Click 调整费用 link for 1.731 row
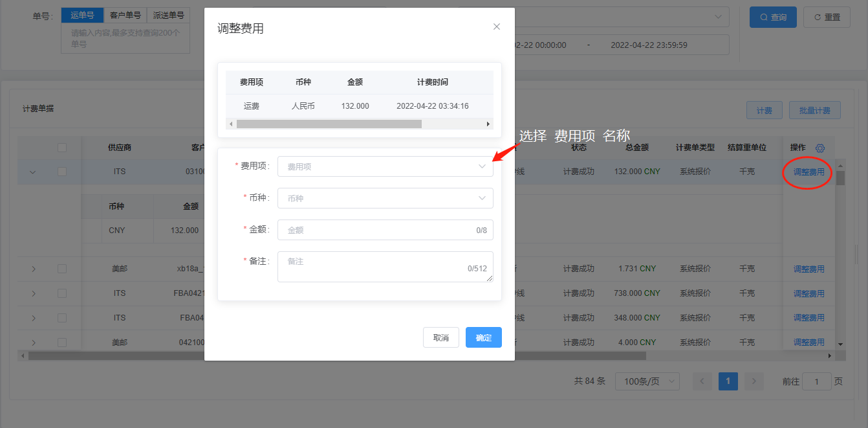This screenshot has width=868, height=428. tap(808, 269)
